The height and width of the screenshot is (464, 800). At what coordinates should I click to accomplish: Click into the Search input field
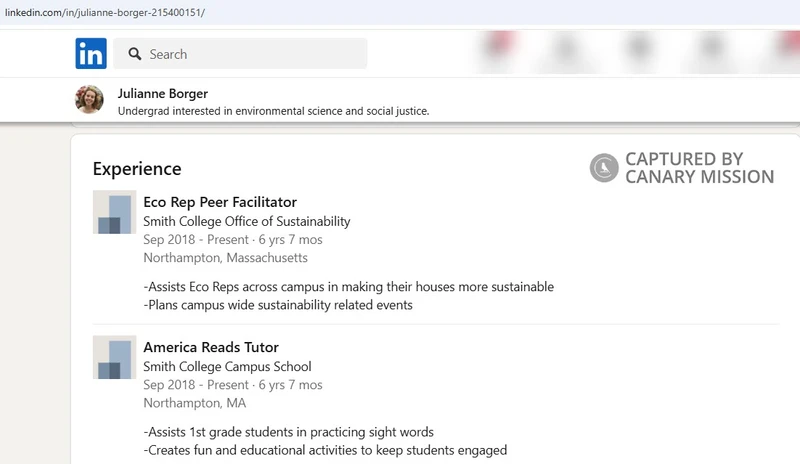(240, 54)
